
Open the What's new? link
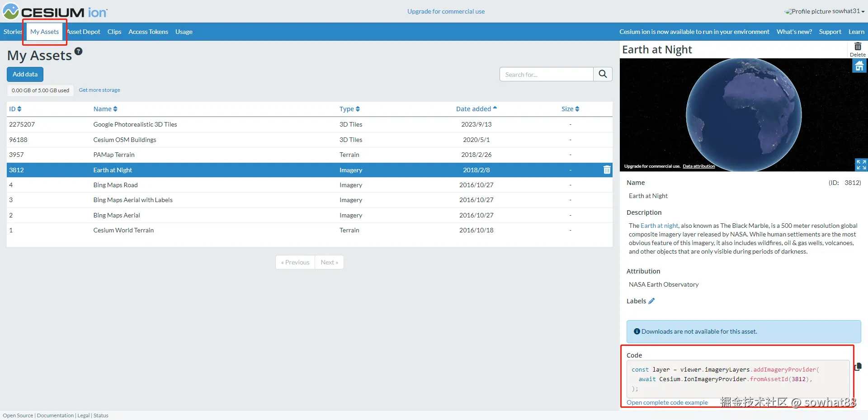coord(794,32)
